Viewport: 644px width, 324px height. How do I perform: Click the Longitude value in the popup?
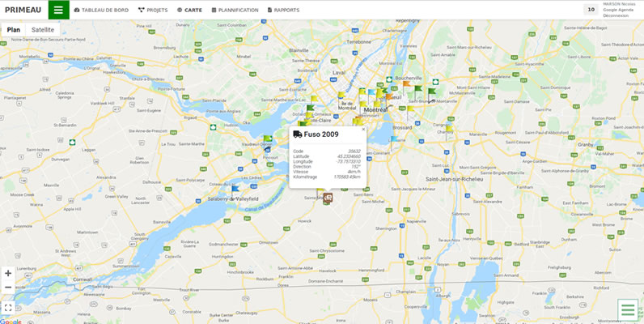click(349, 161)
